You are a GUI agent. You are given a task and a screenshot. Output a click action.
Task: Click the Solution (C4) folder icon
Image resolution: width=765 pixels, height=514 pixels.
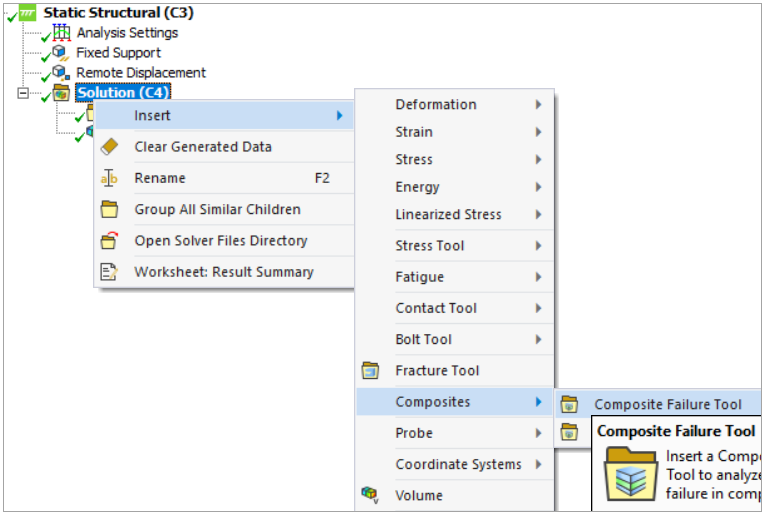coord(62,93)
